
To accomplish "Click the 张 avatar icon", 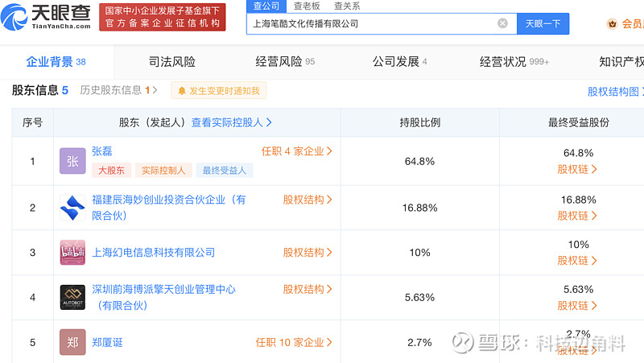I will pos(72,161).
